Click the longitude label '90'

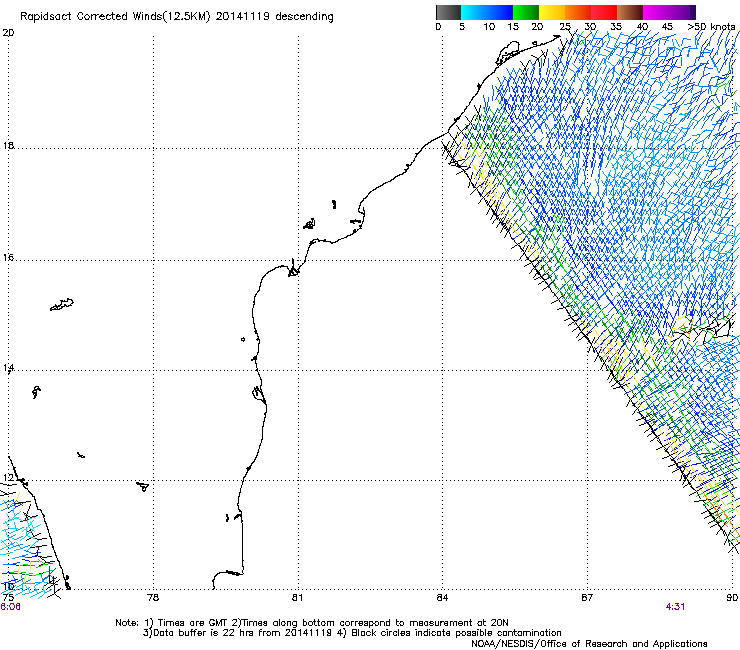pyautogui.click(x=732, y=598)
